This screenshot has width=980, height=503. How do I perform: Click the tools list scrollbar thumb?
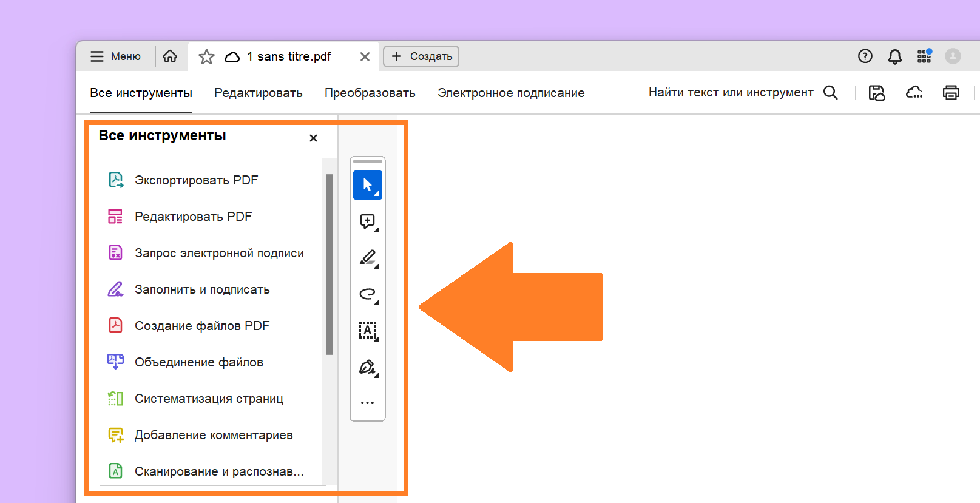(x=329, y=265)
